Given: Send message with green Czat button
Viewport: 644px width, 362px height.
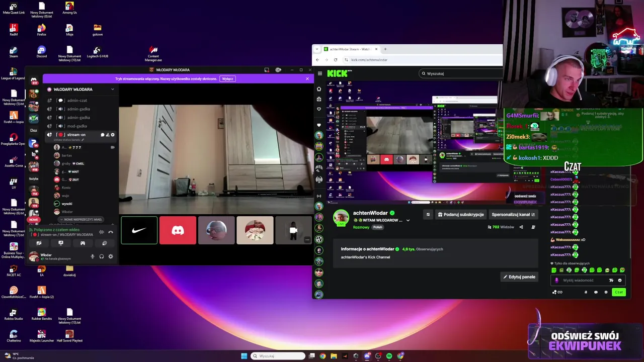Looking at the screenshot, I should (619, 292).
